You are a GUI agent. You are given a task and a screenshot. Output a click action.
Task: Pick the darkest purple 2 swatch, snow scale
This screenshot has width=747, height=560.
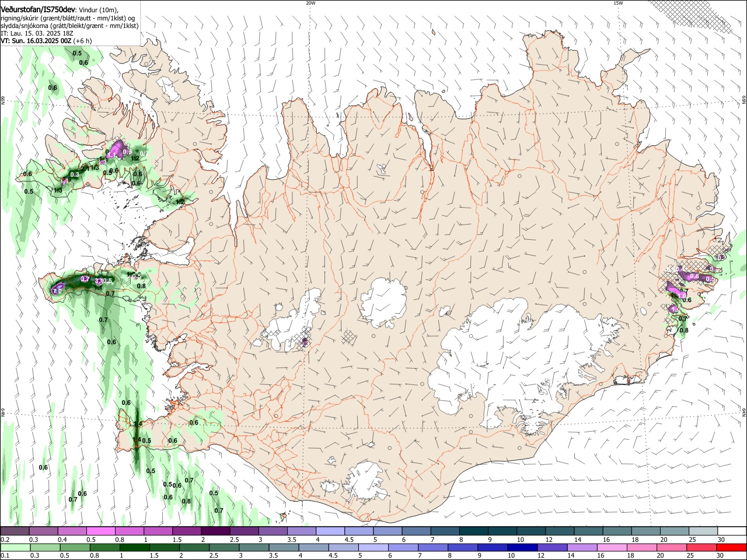[x=215, y=531]
